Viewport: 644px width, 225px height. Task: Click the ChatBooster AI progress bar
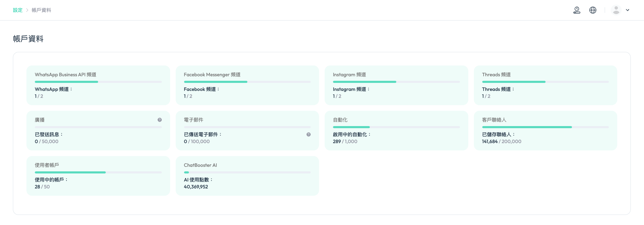click(x=247, y=172)
